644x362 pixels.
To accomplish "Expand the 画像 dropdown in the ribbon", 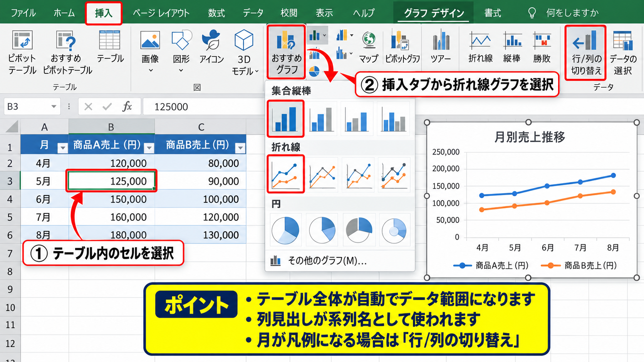I will coord(151,70).
